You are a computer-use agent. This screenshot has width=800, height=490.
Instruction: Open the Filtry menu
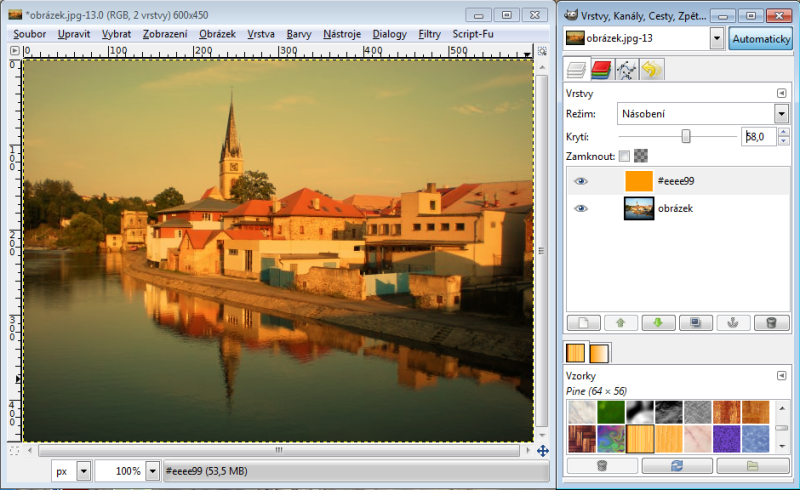click(x=429, y=34)
